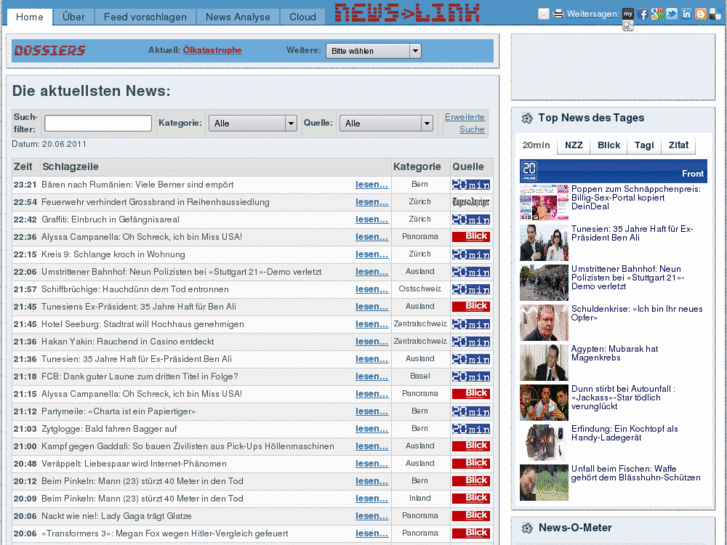Screen dimensions: 727x545
Task: Click thumbnail for Tunesien Ben Ali top news
Action: tap(544, 243)
